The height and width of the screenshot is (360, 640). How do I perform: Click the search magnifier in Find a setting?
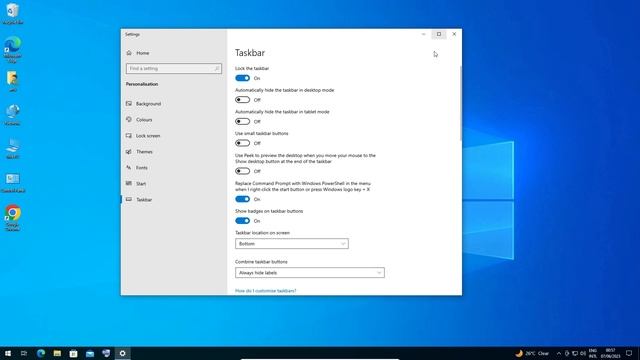pyautogui.click(x=217, y=68)
